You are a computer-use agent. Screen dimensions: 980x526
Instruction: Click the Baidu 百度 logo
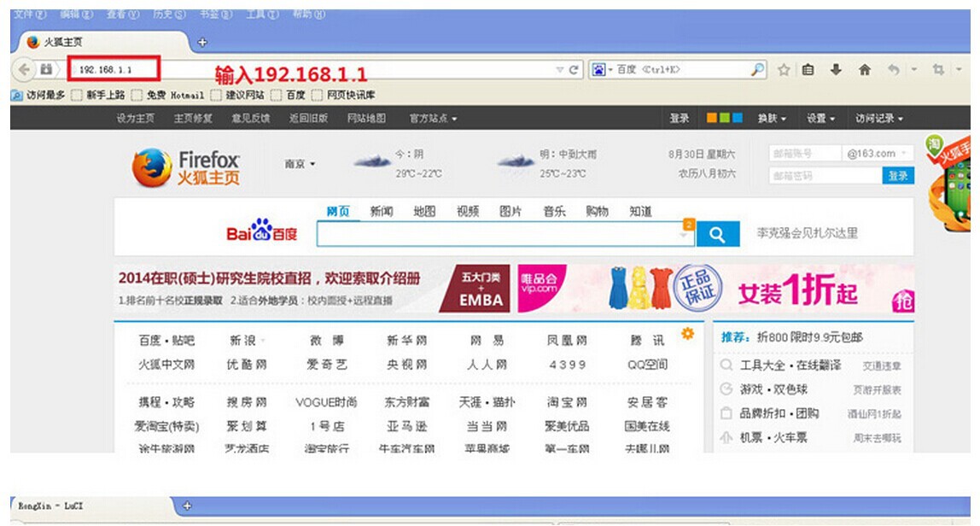click(262, 231)
